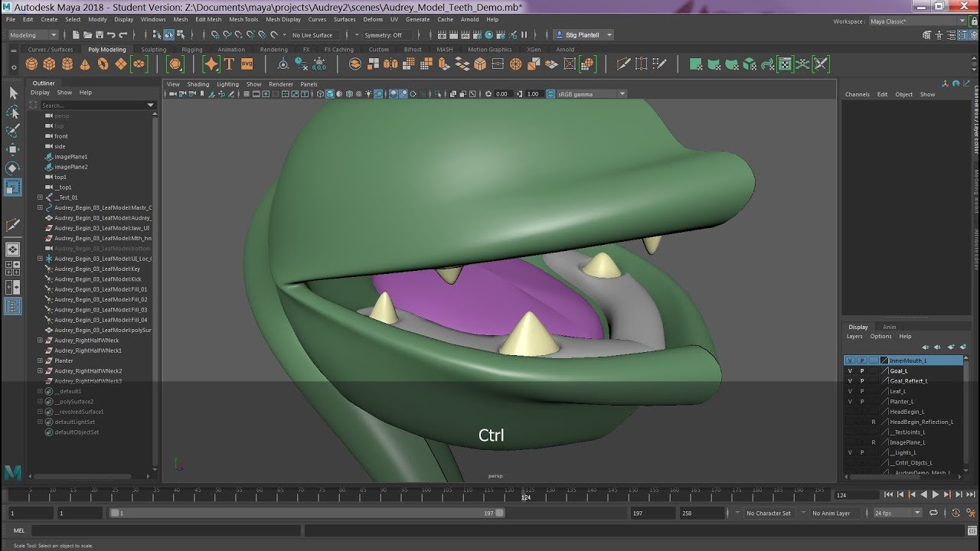
Task: Switch to the Rigging shelf tab
Action: 192,50
